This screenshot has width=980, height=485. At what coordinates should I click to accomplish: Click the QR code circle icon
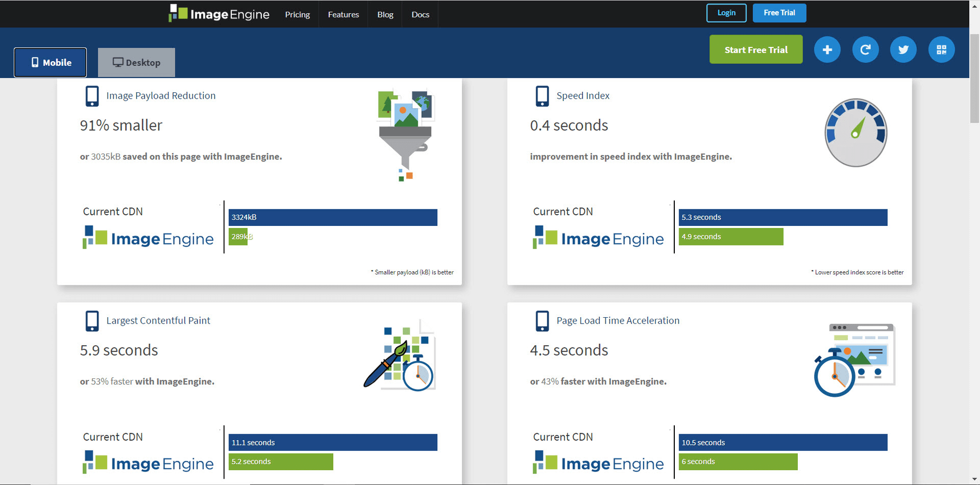941,50
